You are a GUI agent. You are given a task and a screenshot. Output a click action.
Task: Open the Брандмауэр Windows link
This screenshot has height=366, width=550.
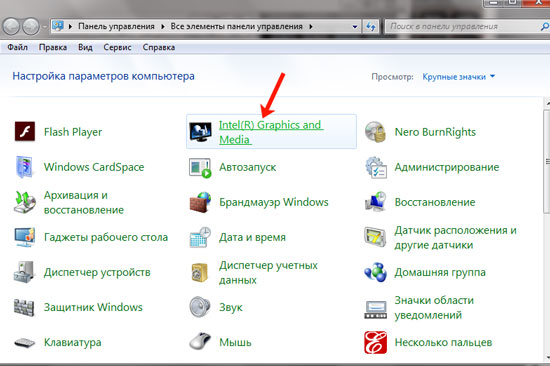274,202
